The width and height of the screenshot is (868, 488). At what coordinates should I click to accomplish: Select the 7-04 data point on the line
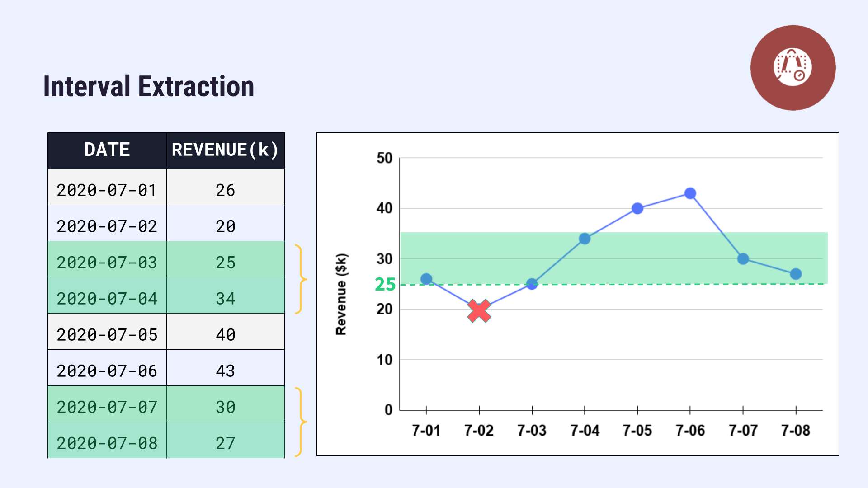pos(585,239)
